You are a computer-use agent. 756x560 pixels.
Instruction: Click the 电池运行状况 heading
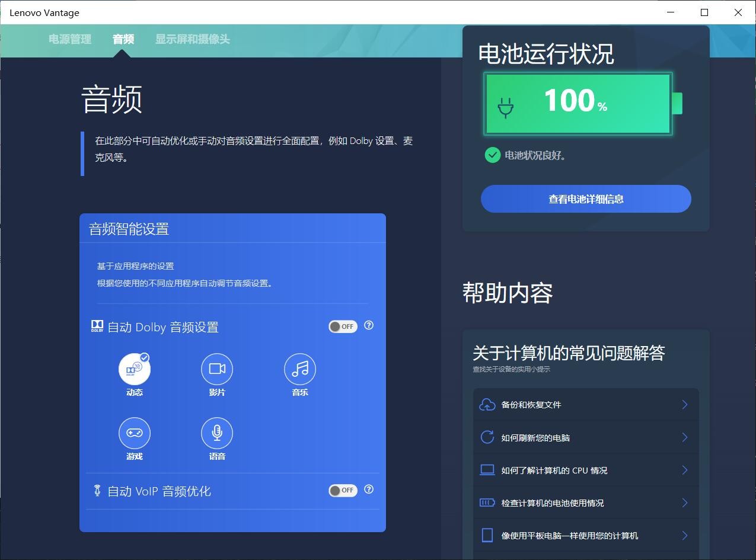pos(546,54)
